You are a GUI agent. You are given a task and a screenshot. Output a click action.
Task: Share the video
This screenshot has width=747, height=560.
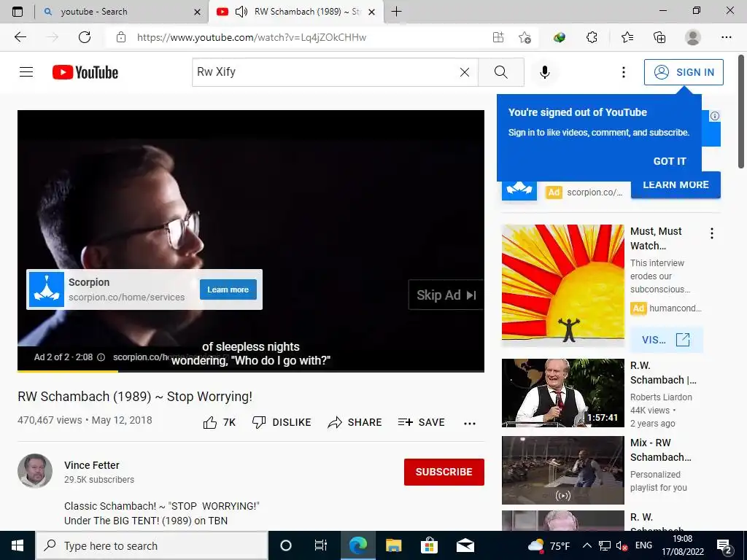(x=355, y=422)
